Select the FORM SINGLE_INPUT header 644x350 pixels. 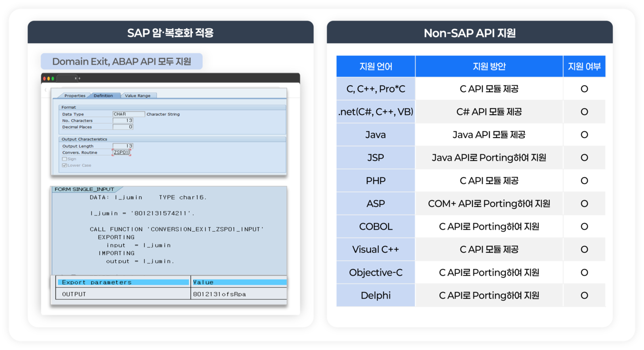pyautogui.click(x=84, y=189)
